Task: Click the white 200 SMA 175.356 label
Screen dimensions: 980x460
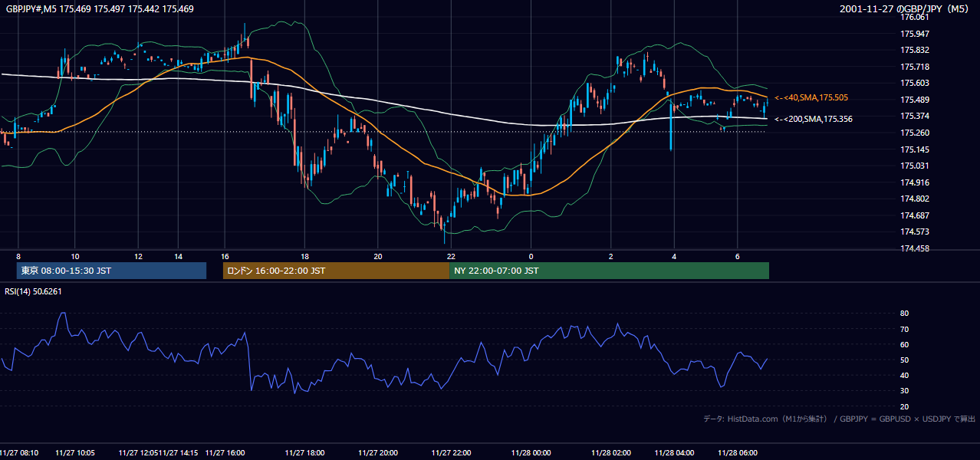Action: tap(813, 119)
